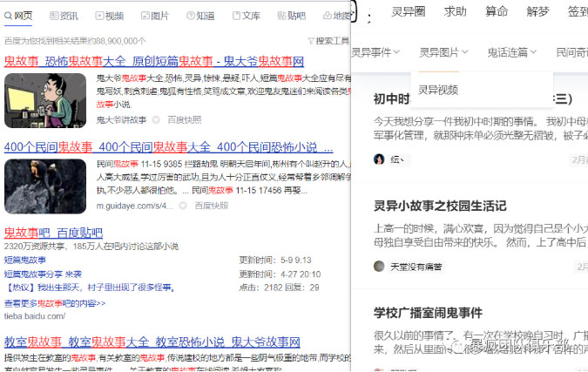Open the 短篇鬼故事 sub-link

[25, 260]
